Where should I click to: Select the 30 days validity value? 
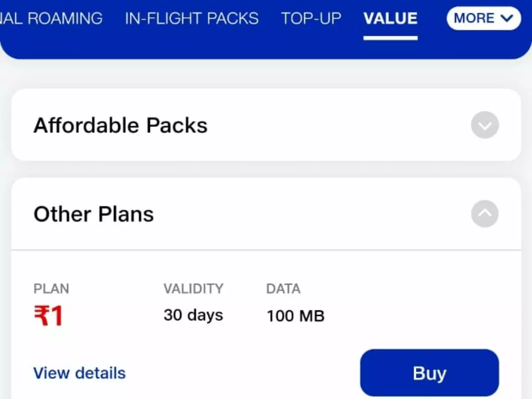[x=192, y=315]
